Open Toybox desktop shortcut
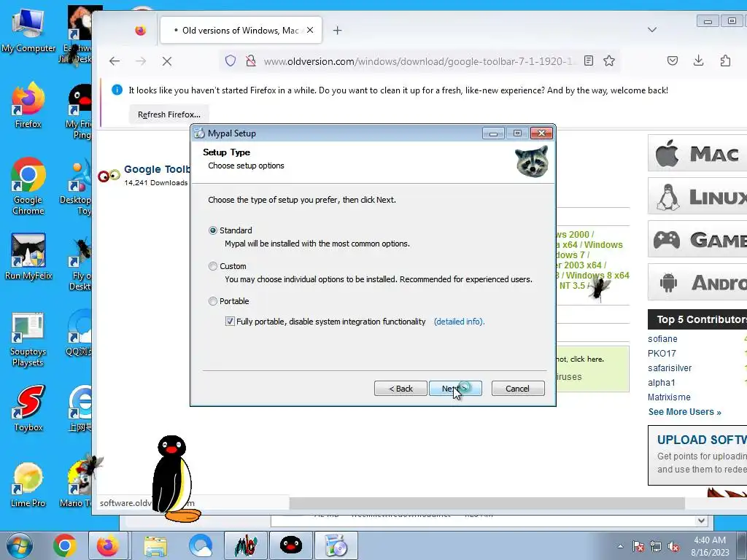The image size is (747, 560). click(x=28, y=408)
